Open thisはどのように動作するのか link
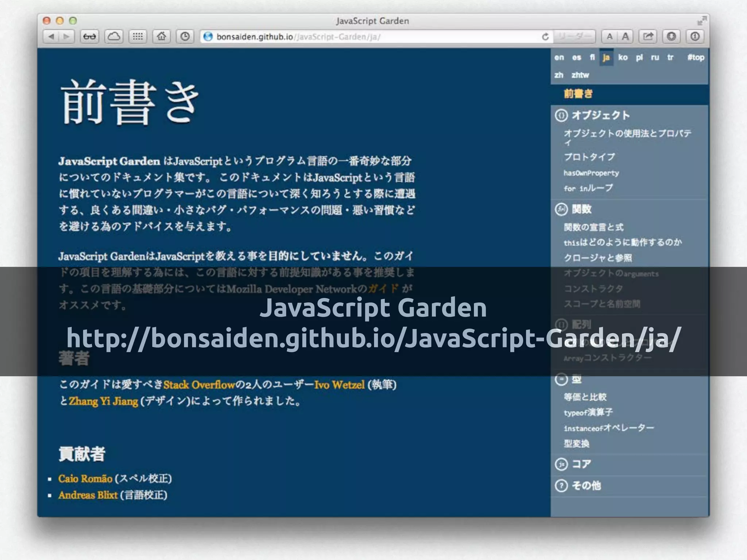The height and width of the screenshot is (560, 747). click(623, 242)
